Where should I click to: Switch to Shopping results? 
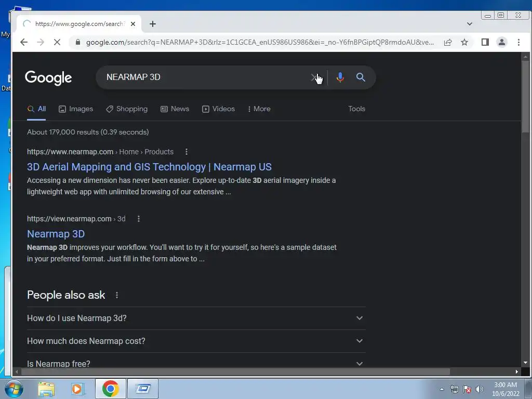tap(127, 109)
